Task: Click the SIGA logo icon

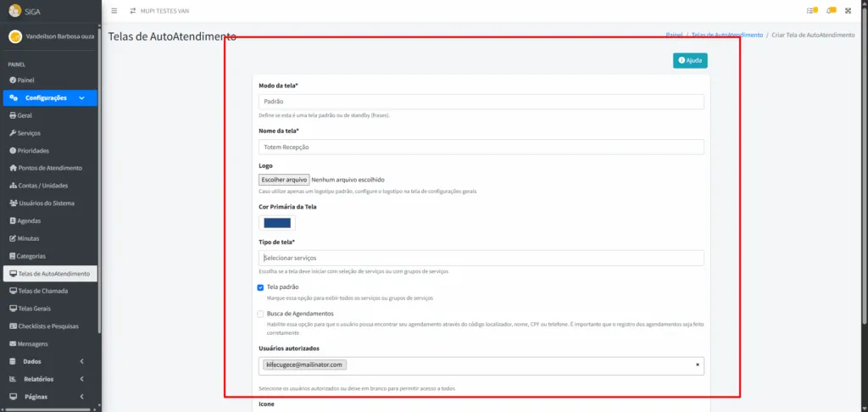Action: point(14,11)
